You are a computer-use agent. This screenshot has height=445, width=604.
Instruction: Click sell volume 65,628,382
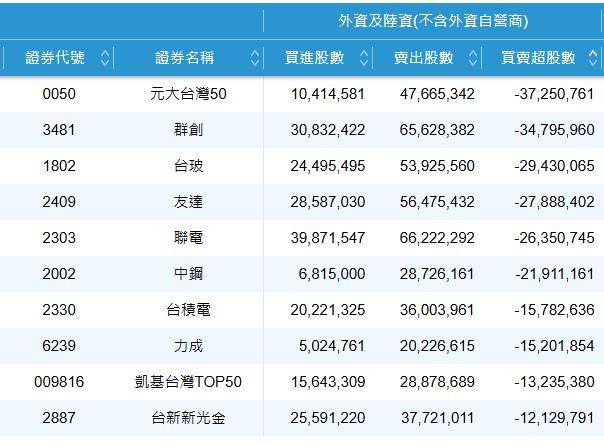(437, 130)
